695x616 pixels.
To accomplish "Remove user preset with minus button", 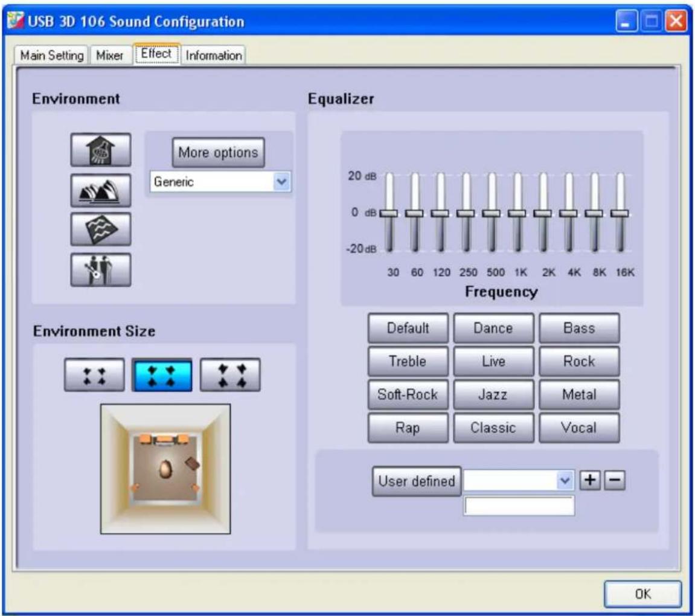I will coord(615,480).
